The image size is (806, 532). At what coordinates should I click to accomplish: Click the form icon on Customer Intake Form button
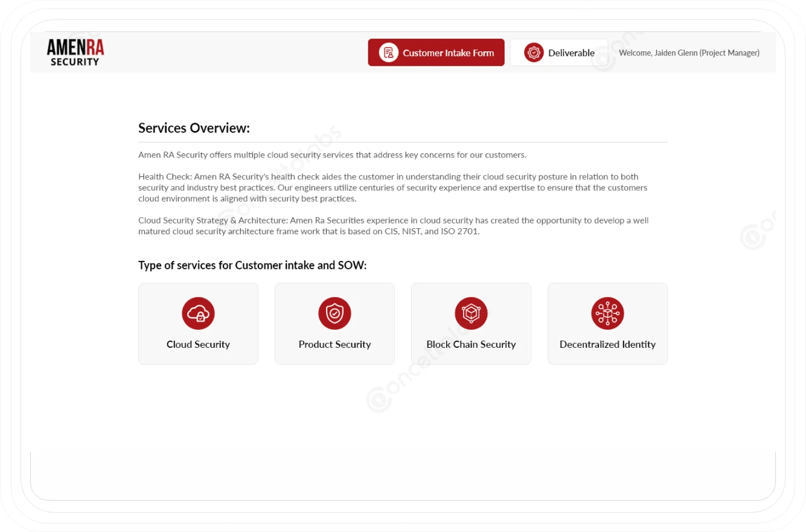pos(388,53)
